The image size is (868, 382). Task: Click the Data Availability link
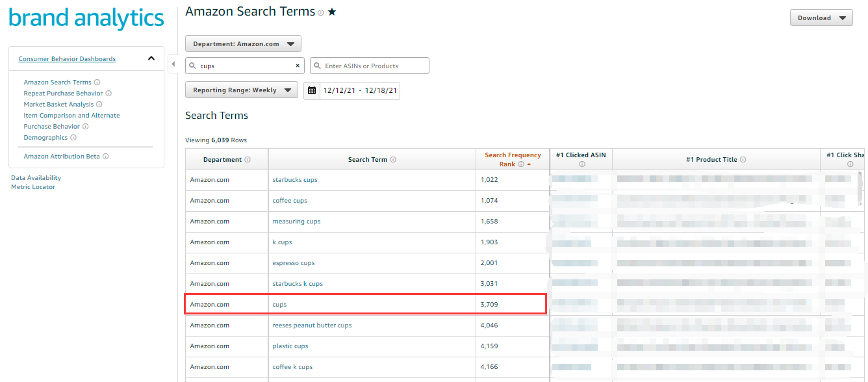click(x=36, y=178)
